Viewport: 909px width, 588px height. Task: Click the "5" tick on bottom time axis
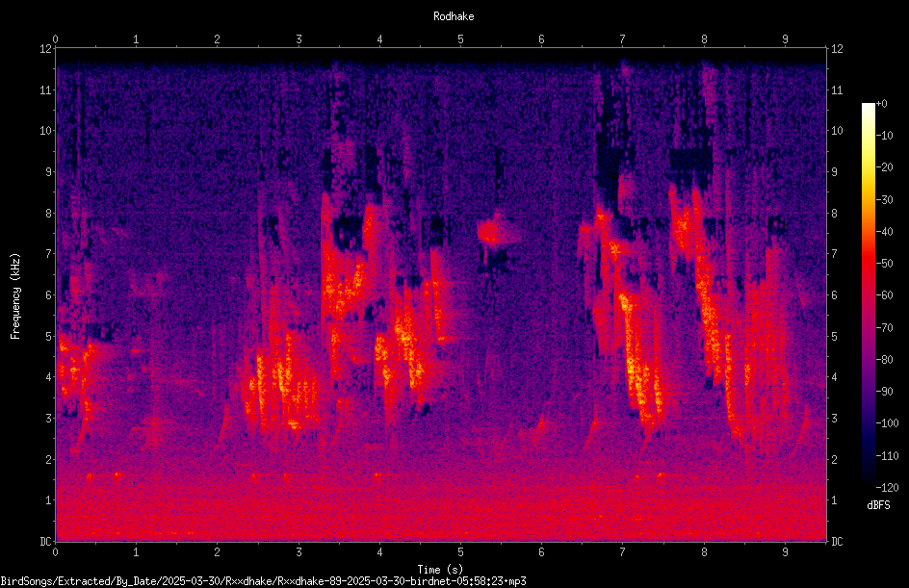coord(461,552)
